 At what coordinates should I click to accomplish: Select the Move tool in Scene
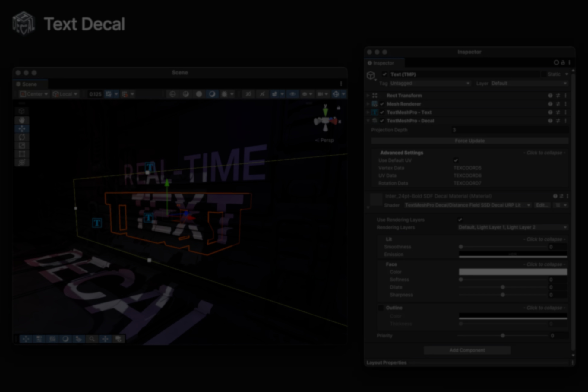pos(22,129)
